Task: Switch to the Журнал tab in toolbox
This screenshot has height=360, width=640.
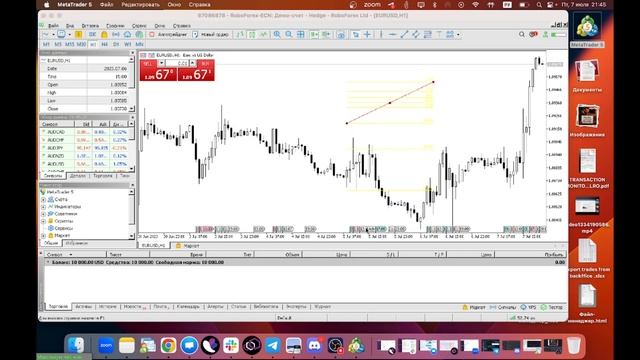Action: (x=322, y=307)
